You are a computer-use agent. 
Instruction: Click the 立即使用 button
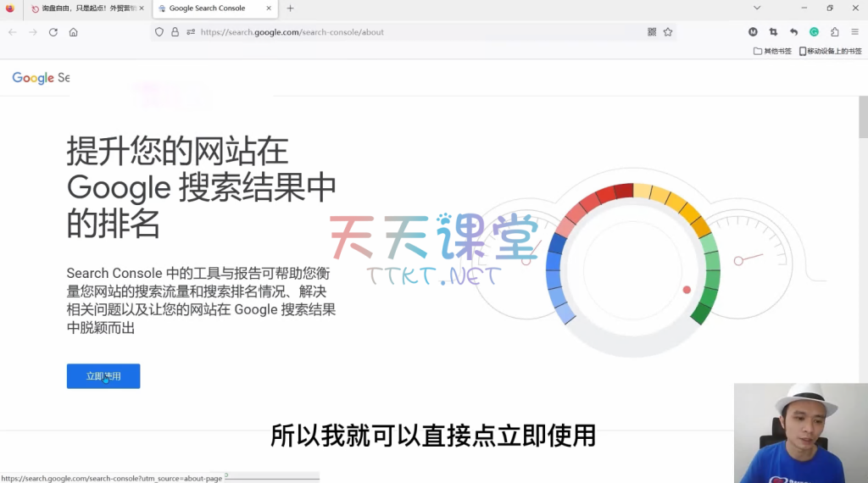pos(103,376)
